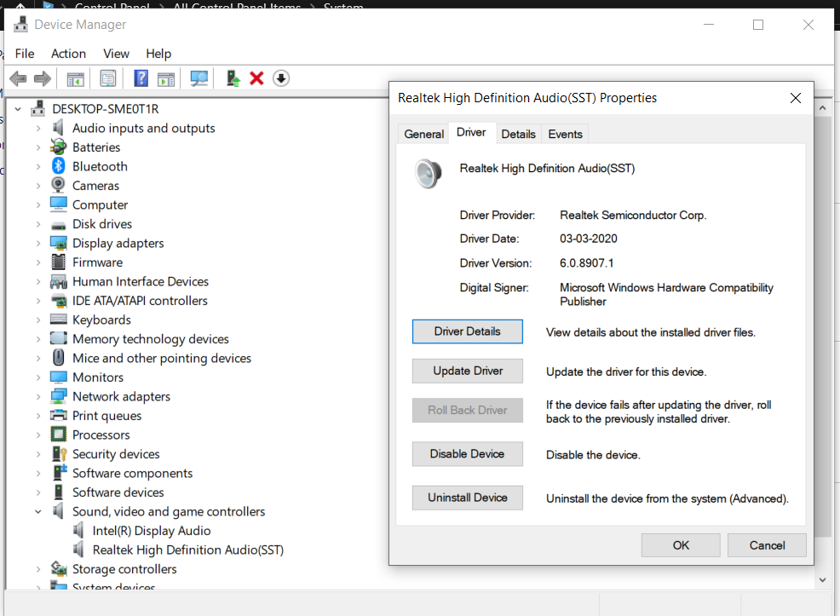
Task: Select Realtek High Definition Audio(SST) device
Action: click(x=188, y=550)
